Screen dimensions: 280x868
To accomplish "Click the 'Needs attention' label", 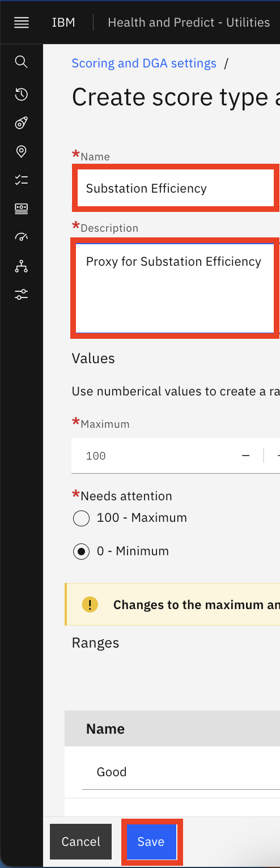I will [x=126, y=496].
